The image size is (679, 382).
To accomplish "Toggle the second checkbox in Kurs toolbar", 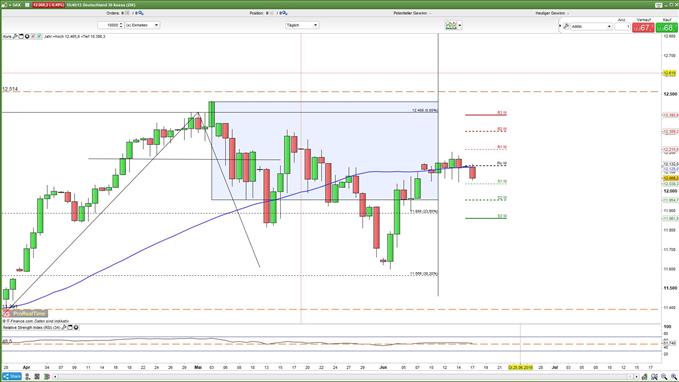I will (39, 36).
